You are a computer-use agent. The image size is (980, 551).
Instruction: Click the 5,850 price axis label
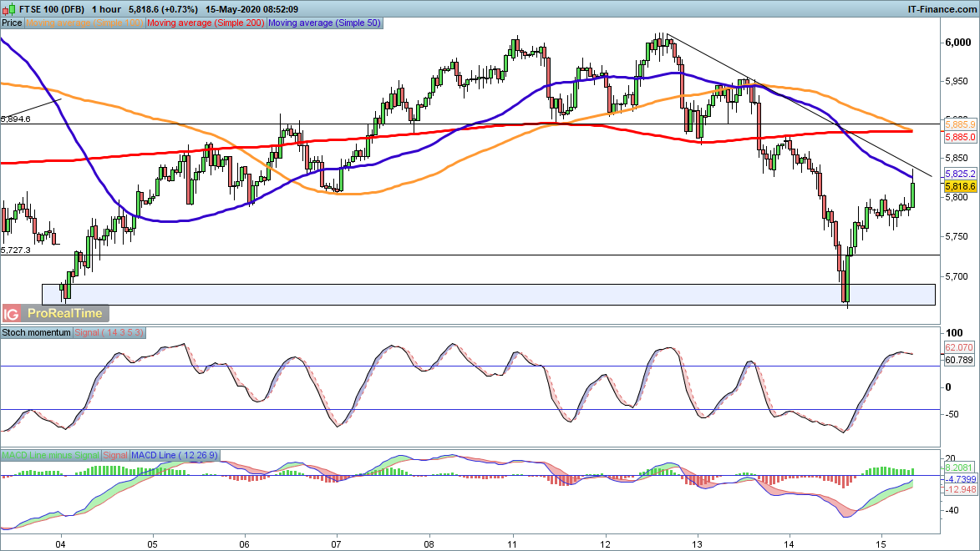(x=957, y=158)
